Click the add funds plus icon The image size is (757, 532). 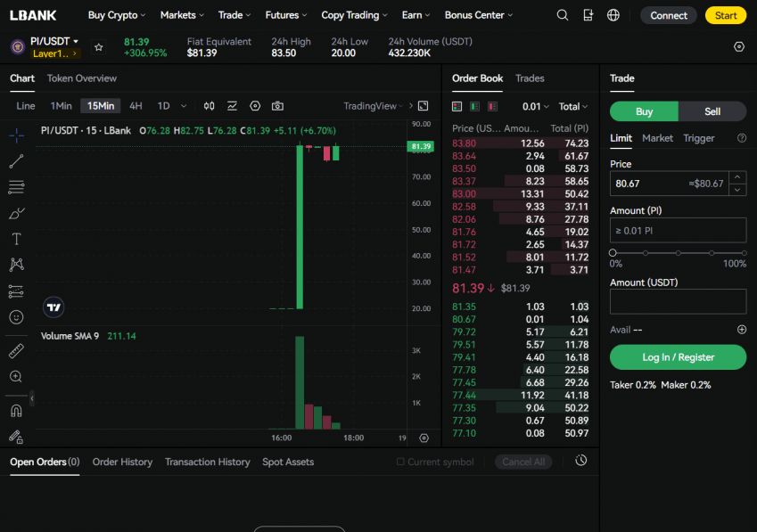[x=742, y=330]
